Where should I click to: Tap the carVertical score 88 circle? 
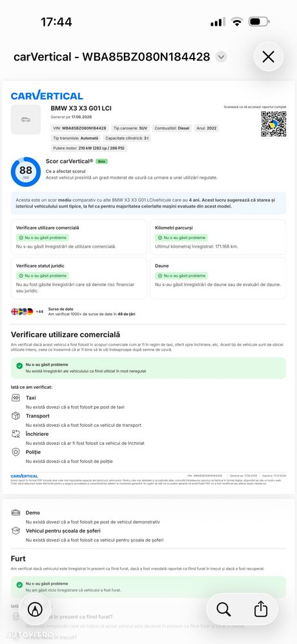coord(26,171)
